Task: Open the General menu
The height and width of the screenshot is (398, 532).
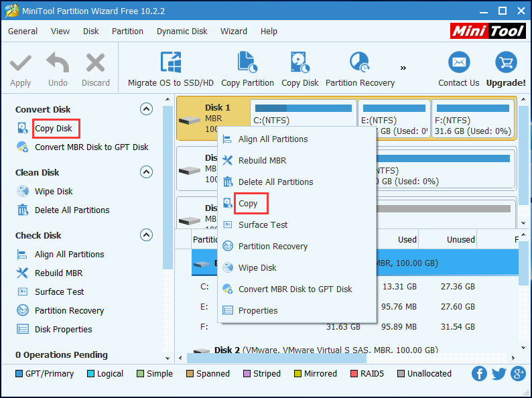Action: coord(23,31)
